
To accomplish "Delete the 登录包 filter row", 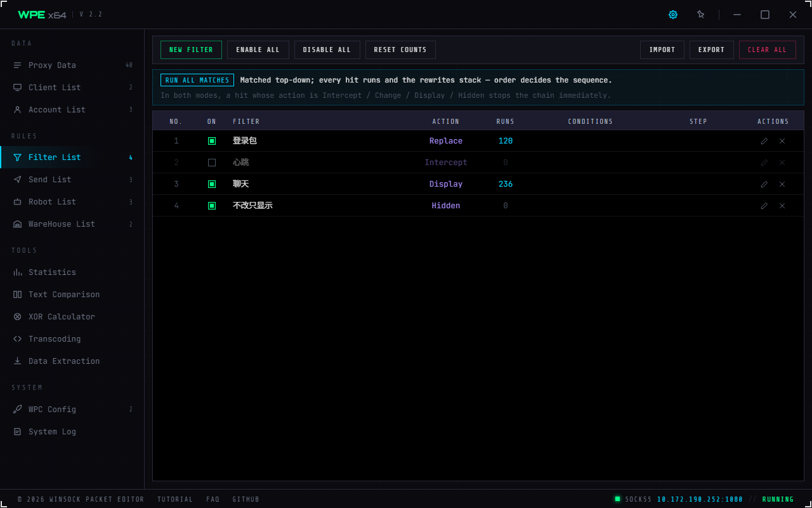I will pyautogui.click(x=782, y=141).
